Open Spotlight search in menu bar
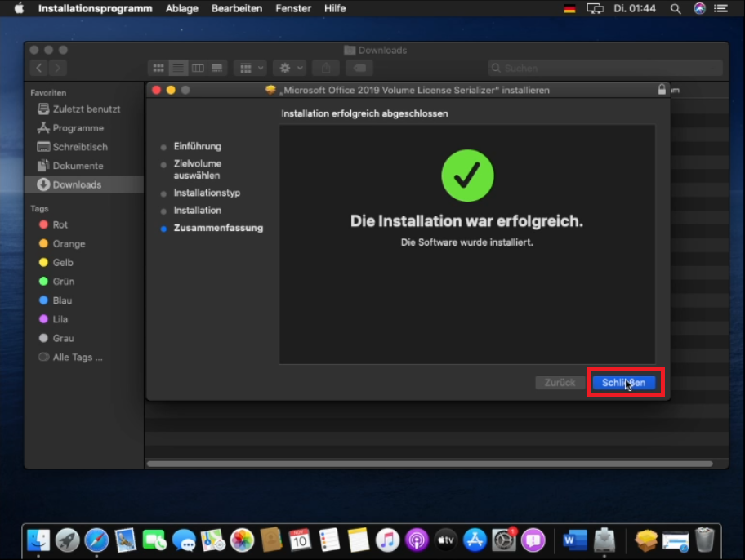 click(676, 8)
